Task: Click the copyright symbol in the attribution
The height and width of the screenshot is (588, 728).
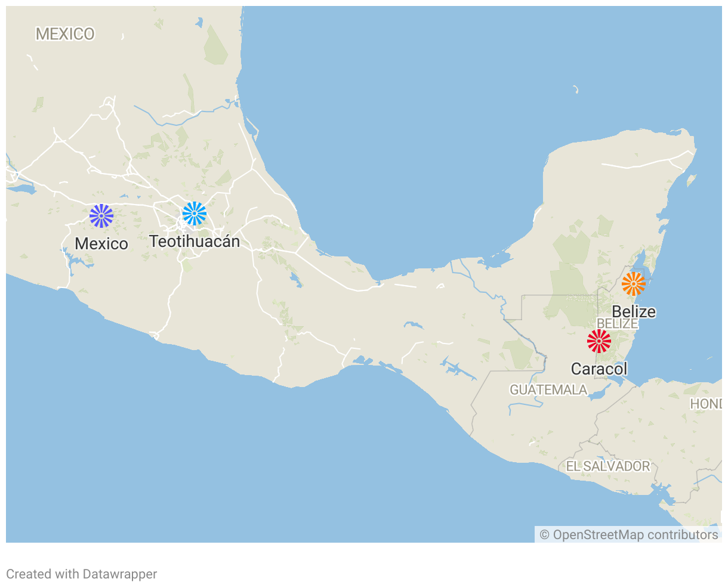Action: click(544, 535)
